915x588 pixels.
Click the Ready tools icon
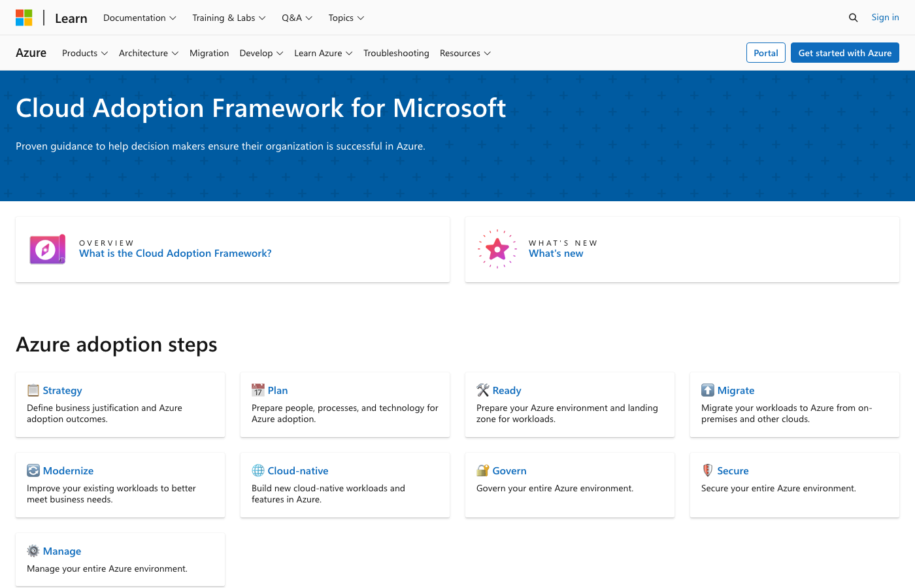[483, 390]
